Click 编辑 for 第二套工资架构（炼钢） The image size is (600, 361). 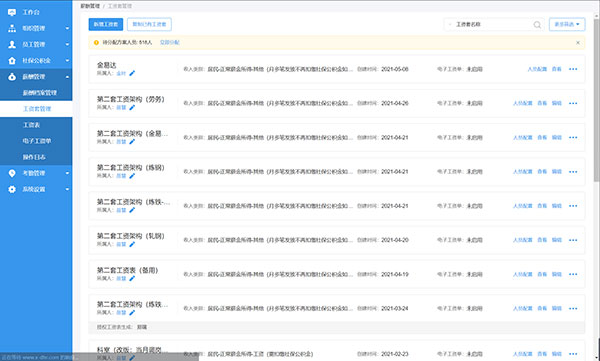click(x=557, y=172)
